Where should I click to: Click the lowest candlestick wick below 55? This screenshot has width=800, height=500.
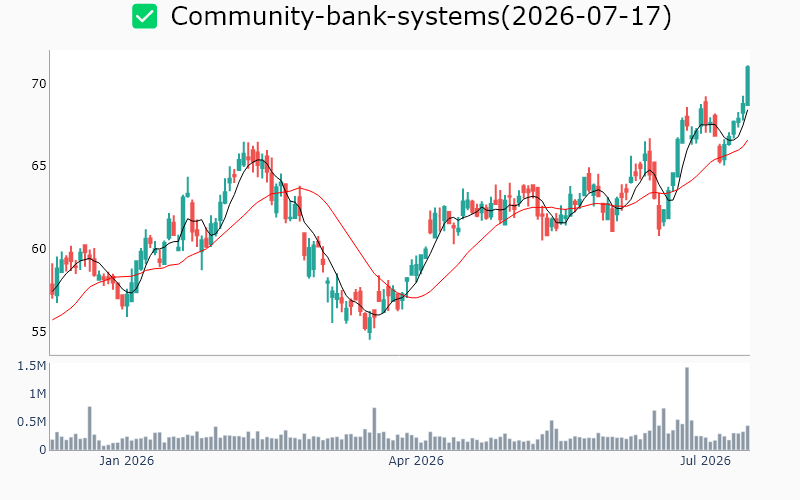(370, 335)
